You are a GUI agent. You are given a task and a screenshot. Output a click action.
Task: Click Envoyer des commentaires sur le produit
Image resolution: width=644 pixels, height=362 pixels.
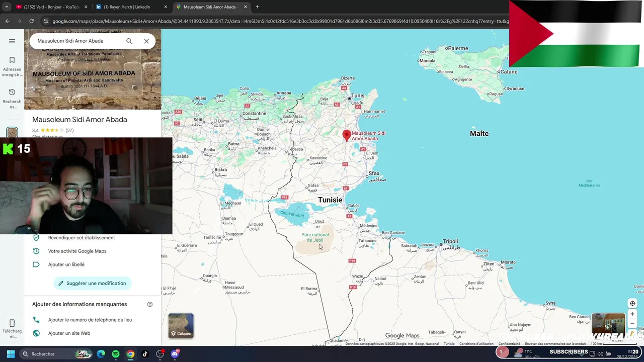pos(555,344)
